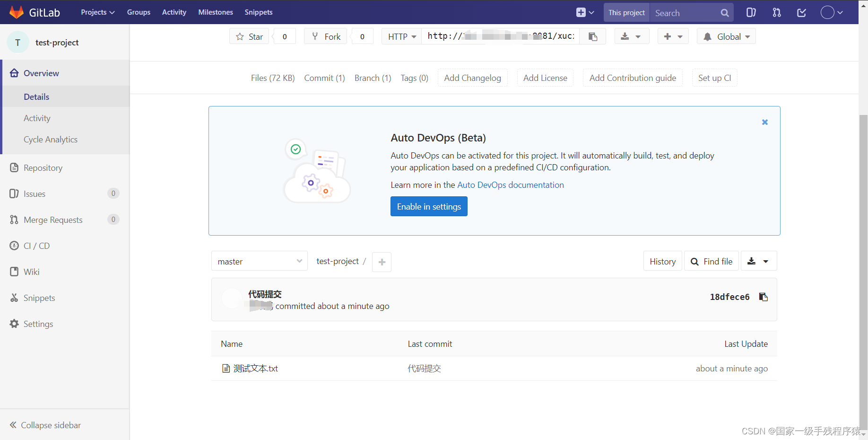The width and height of the screenshot is (868, 440).
Task: Open Settings in sidebar
Action: coord(65,324)
